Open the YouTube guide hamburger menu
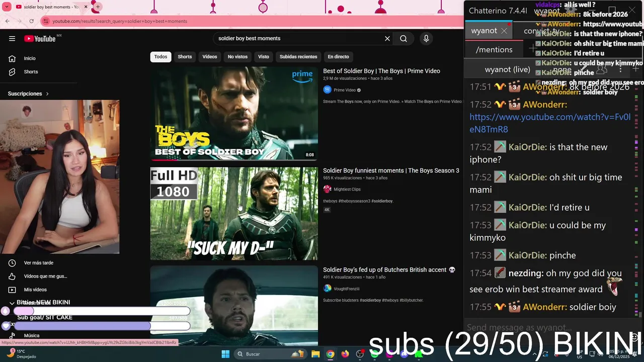The image size is (644, 362). click(12, 39)
